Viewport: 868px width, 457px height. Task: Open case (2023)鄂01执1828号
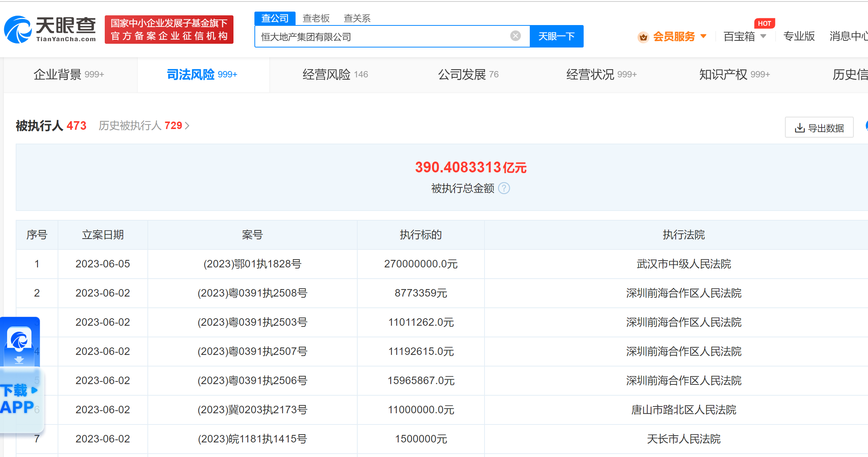point(252,264)
